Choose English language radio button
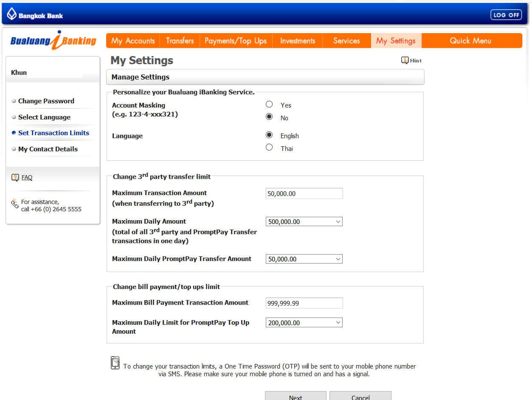The width and height of the screenshot is (532, 400). click(269, 135)
